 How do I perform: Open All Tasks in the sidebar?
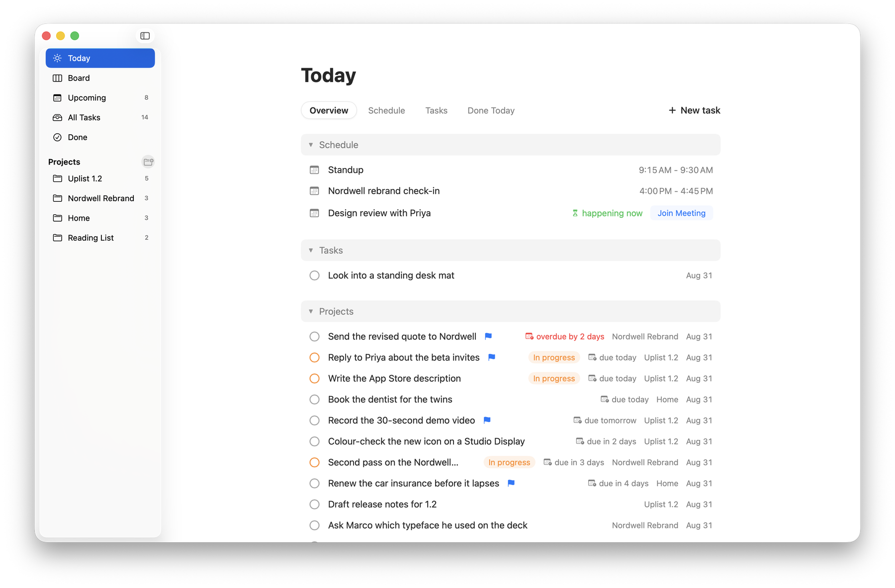[100, 117]
